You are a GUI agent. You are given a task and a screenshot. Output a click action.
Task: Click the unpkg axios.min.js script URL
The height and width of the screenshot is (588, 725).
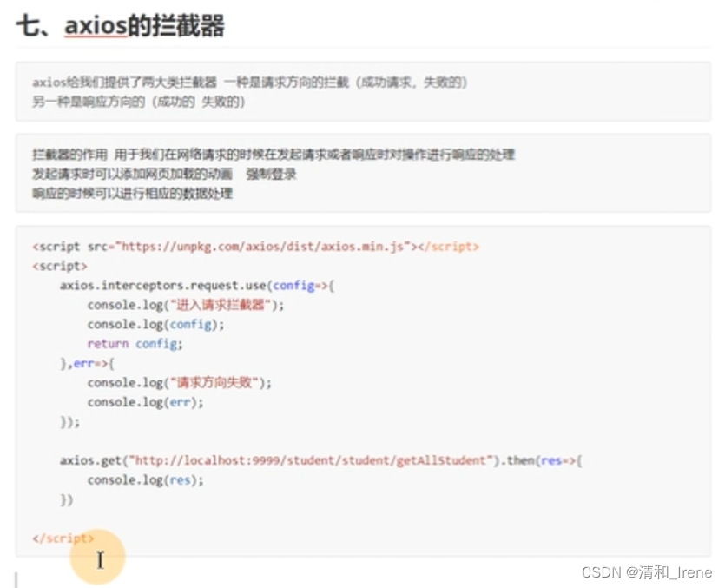[263, 246]
